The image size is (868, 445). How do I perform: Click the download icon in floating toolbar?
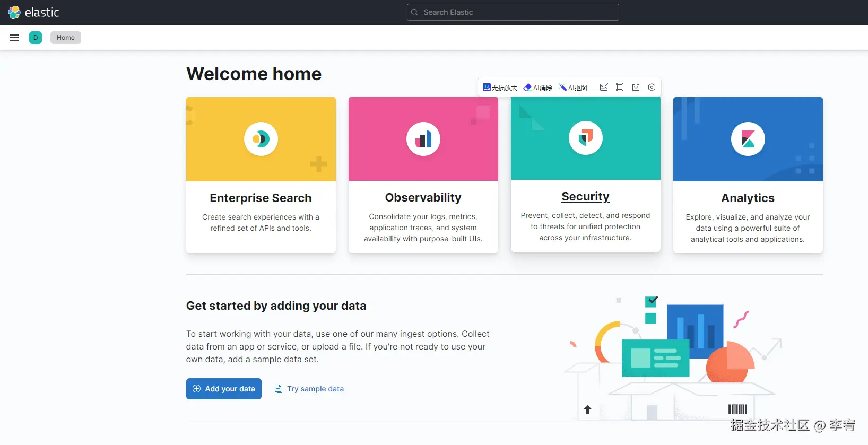(636, 87)
